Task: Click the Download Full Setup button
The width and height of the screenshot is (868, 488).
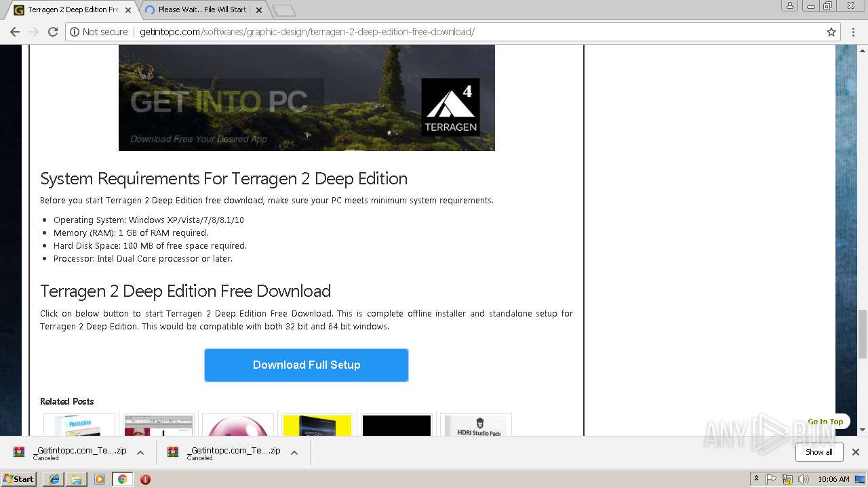Action: (x=307, y=365)
